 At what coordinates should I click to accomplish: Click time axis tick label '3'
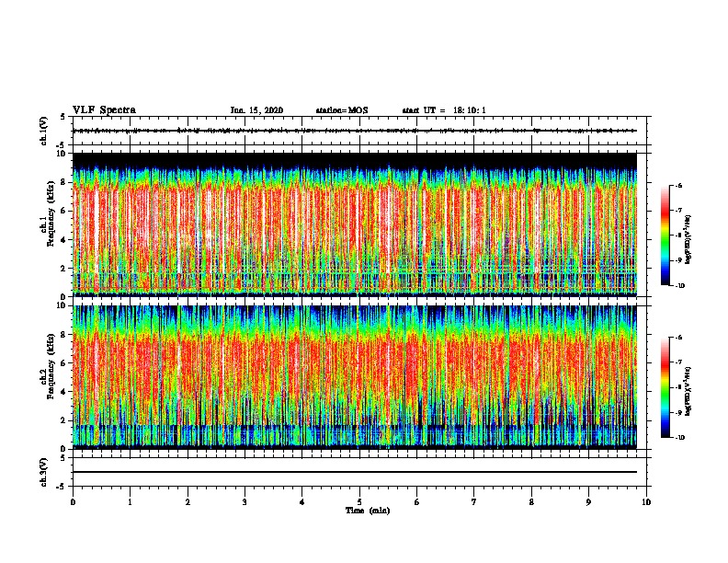point(245,502)
